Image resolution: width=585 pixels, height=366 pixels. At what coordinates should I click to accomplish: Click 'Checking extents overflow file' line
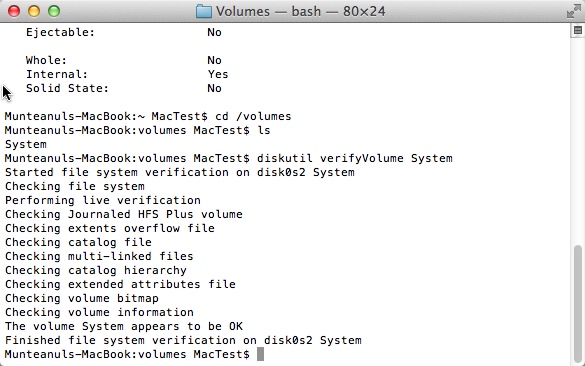coord(110,228)
